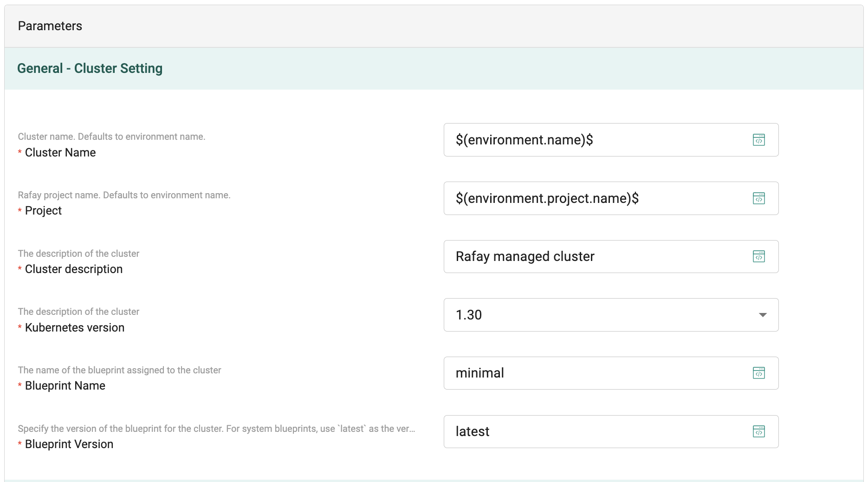Click hint text 'Rafay project name. Defaults to environment name.'
868x482 pixels.
124,195
